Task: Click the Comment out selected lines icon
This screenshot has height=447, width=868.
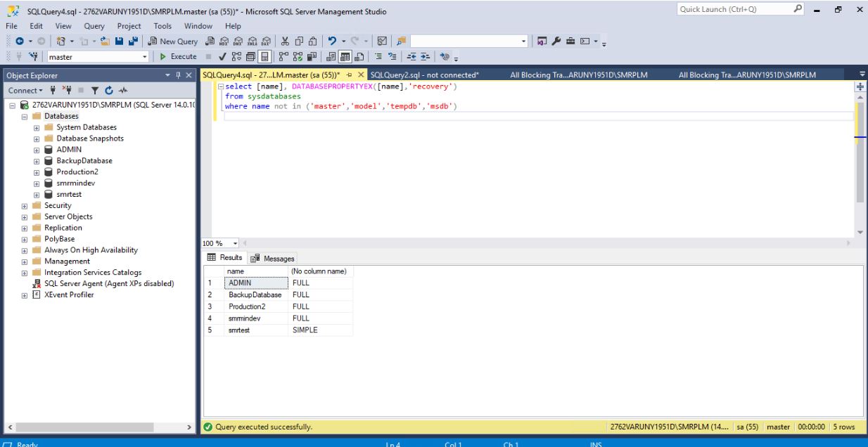Action: (x=378, y=56)
